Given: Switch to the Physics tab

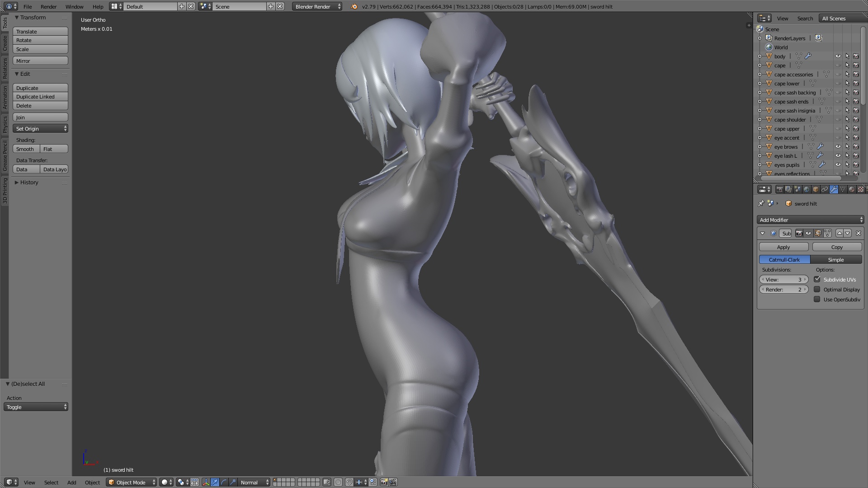Looking at the screenshot, I should coord(5,124).
